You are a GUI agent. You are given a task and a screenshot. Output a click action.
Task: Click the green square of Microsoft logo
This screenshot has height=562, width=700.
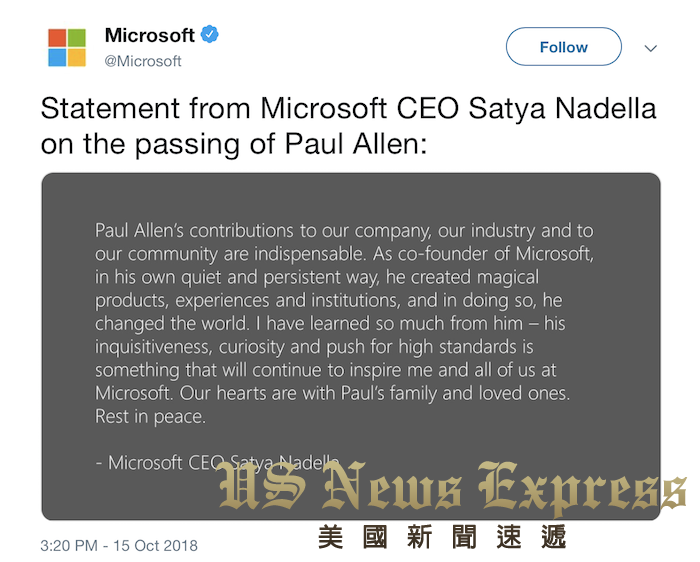[77, 37]
